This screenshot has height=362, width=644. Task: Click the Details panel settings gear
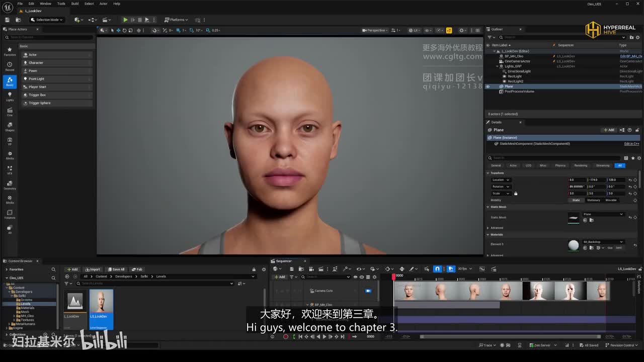[639, 158]
